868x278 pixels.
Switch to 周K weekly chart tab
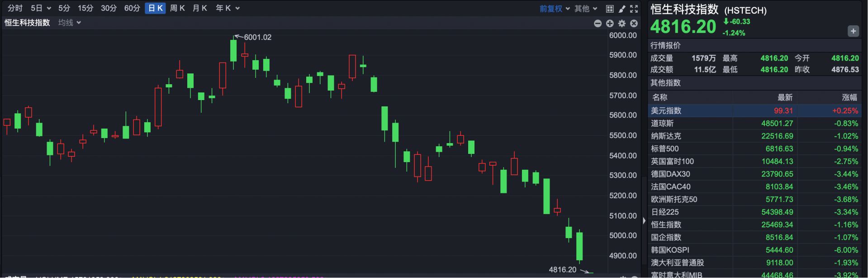pyautogui.click(x=177, y=8)
